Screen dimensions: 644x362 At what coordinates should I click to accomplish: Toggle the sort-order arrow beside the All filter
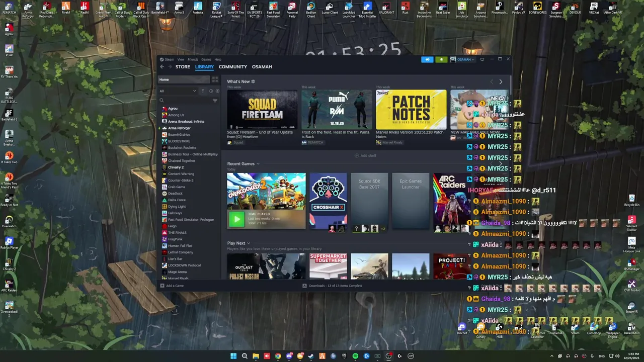[x=203, y=91]
